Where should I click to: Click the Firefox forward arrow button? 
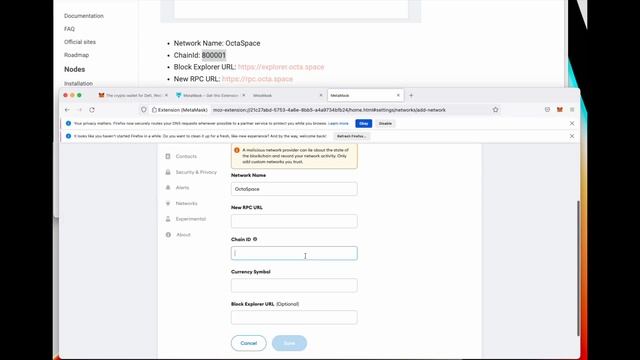pyautogui.click(x=79, y=110)
